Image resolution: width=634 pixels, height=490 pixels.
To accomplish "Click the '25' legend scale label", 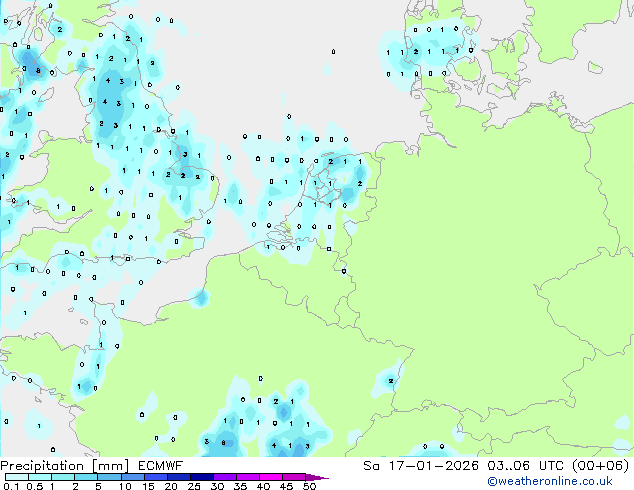I will click(x=194, y=486).
